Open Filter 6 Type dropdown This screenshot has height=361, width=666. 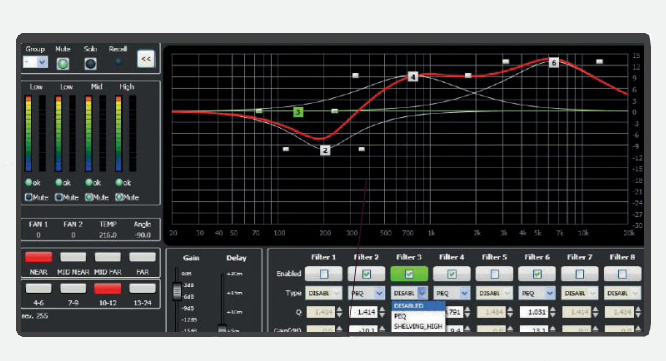click(537, 293)
